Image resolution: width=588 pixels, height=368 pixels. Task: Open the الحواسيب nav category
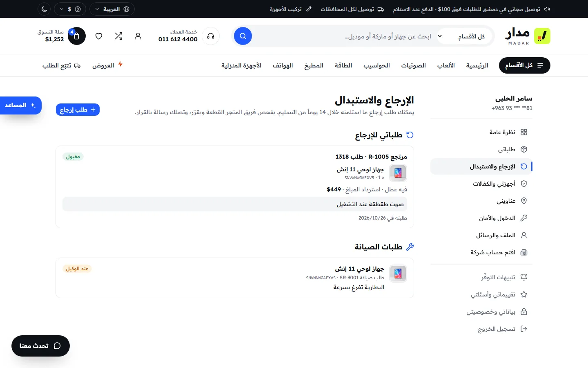[377, 65]
